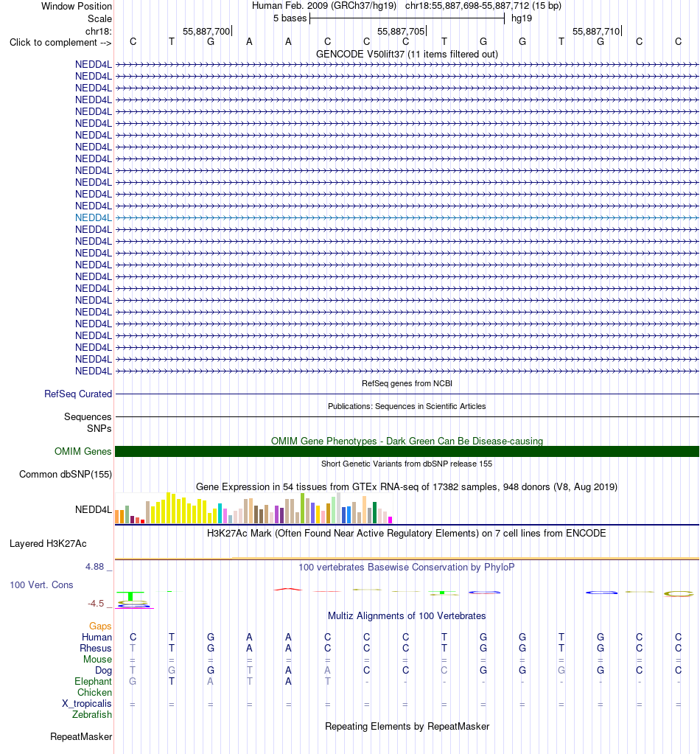The height and width of the screenshot is (754, 700).
Task: Click the OMIM Genes label
Action: coord(83,452)
